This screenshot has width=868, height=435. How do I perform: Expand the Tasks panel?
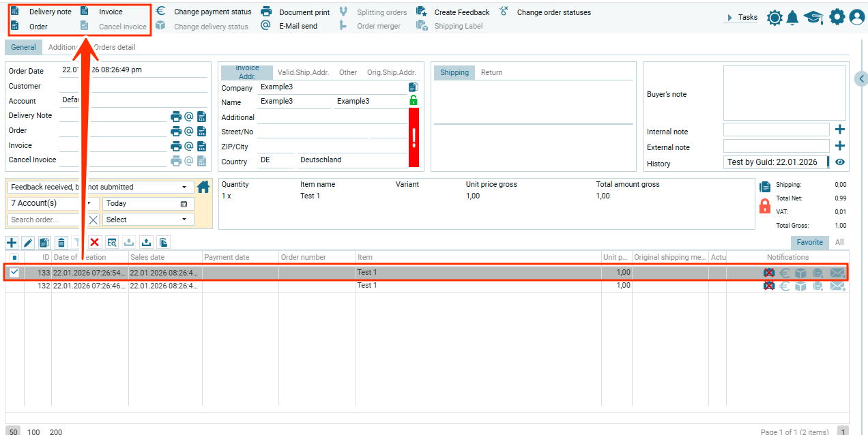coord(741,17)
